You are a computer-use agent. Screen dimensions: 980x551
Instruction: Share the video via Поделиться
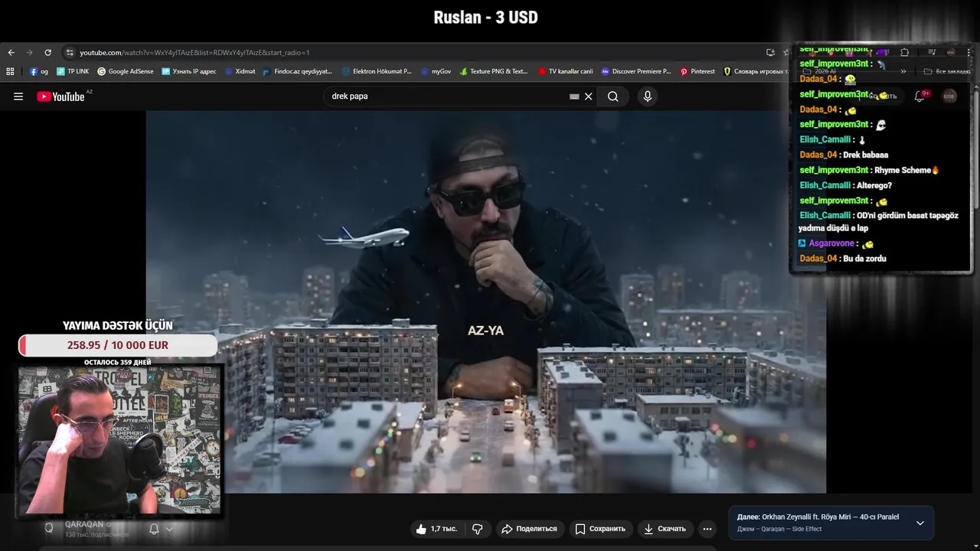pos(530,529)
